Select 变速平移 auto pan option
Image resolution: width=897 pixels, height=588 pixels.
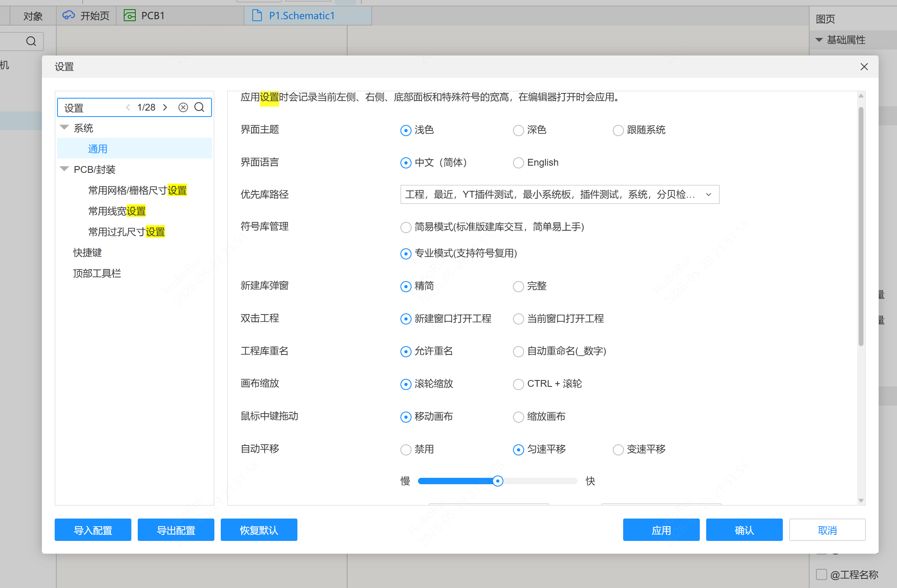pos(618,450)
